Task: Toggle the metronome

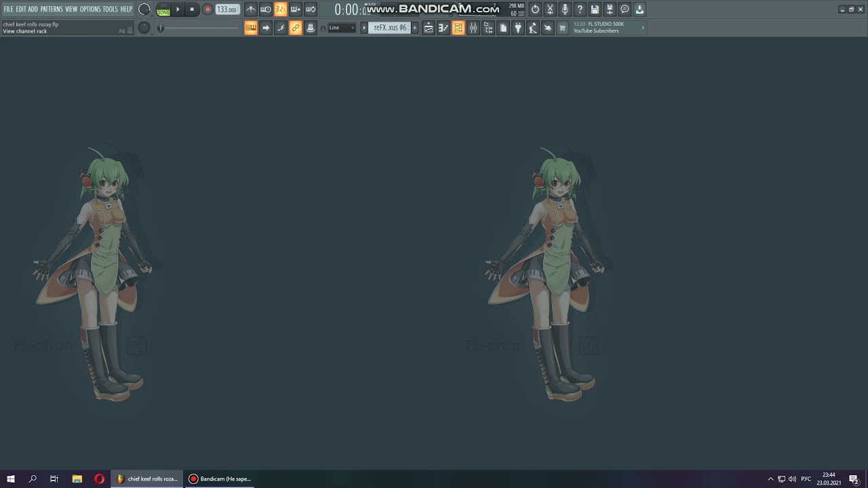Action: 251,9
